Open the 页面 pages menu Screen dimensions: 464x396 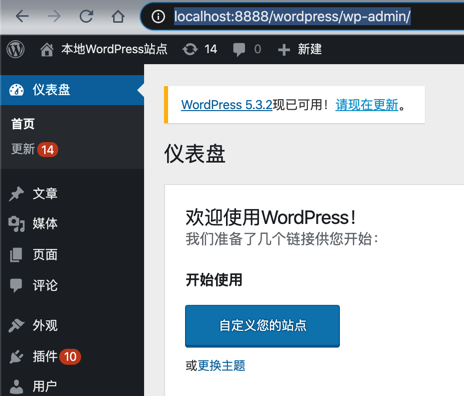[x=45, y=255]
